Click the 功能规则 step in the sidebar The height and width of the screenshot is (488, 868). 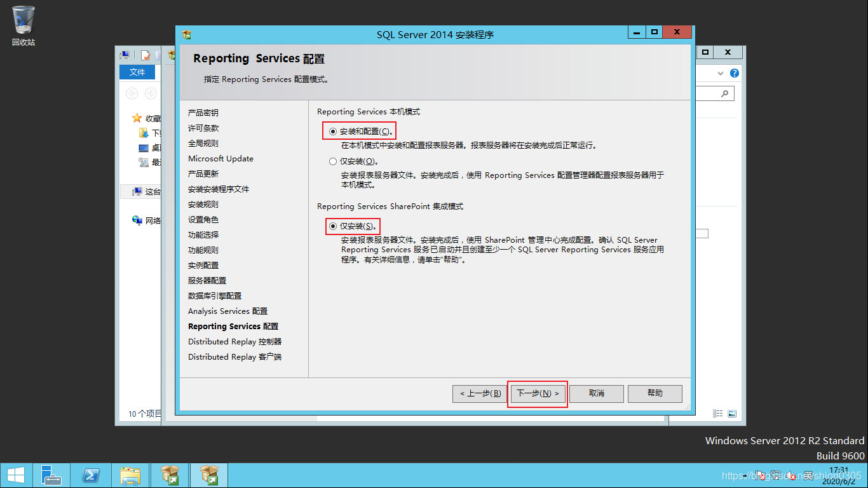point(203,250)
